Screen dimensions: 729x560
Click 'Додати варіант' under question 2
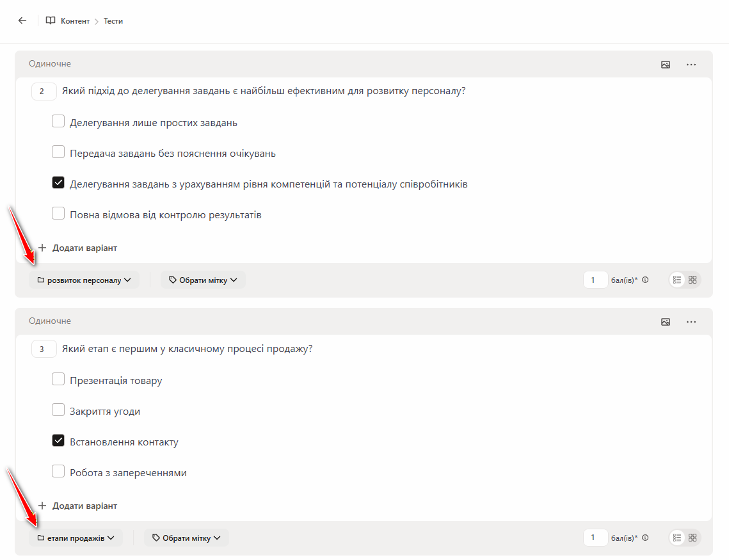pos(78,248)
